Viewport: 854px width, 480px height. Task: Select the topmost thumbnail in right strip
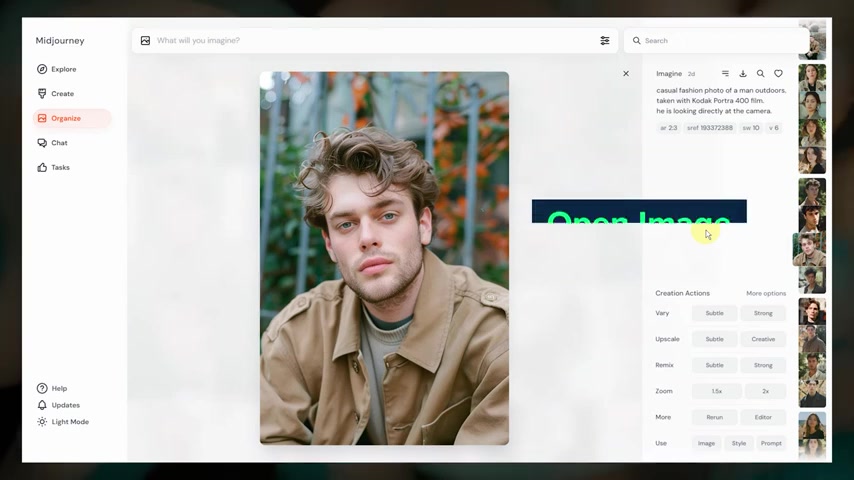pyautogui.click(x=812, y=40)
